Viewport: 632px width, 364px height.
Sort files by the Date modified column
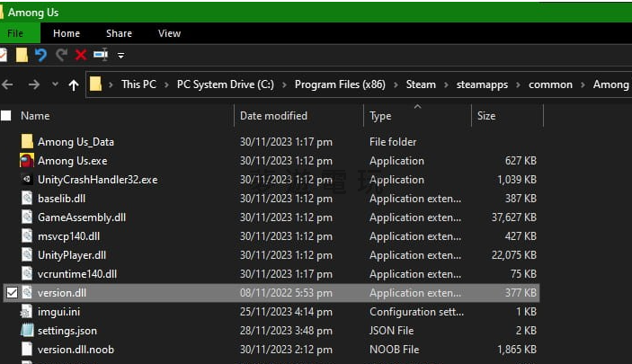tap(273, 116)
